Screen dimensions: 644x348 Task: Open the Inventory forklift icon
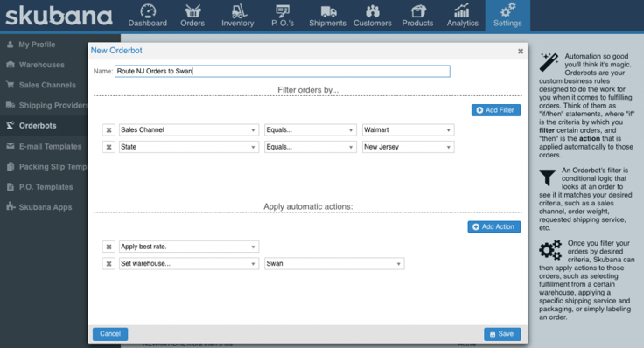[x=239, y=10]
